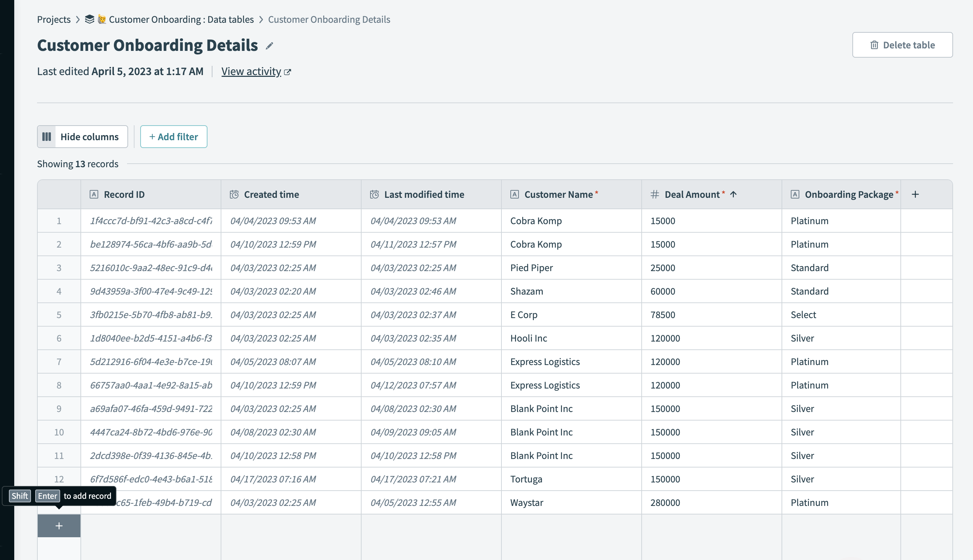Click the text-type icon on Customer Name header
973x560 pixels.
click(514, 194)
